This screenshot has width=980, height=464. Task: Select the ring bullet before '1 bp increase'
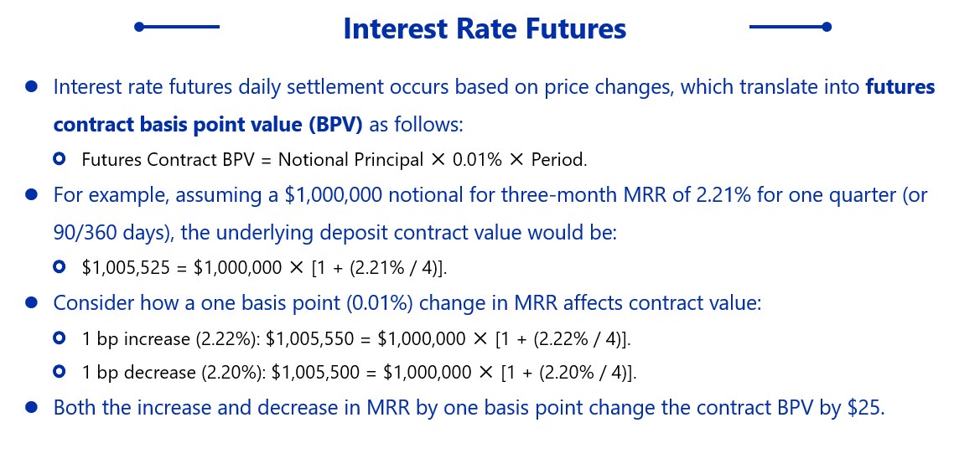point(60,338)
